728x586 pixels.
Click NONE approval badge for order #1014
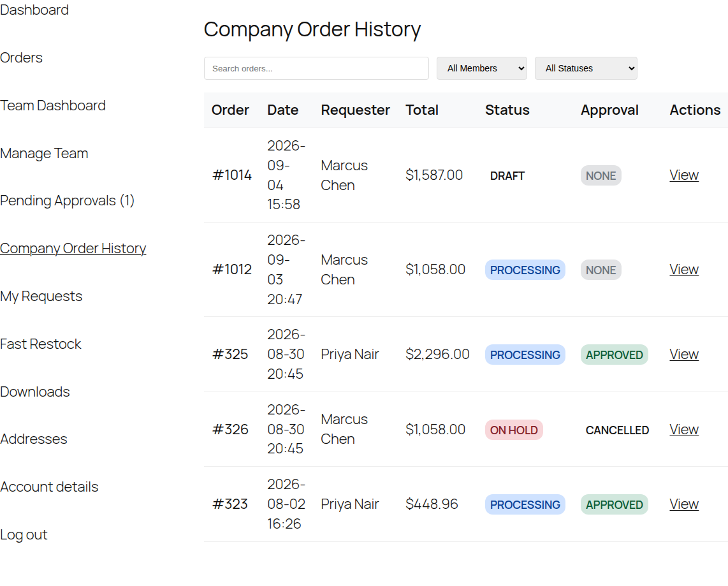[601, 175]
